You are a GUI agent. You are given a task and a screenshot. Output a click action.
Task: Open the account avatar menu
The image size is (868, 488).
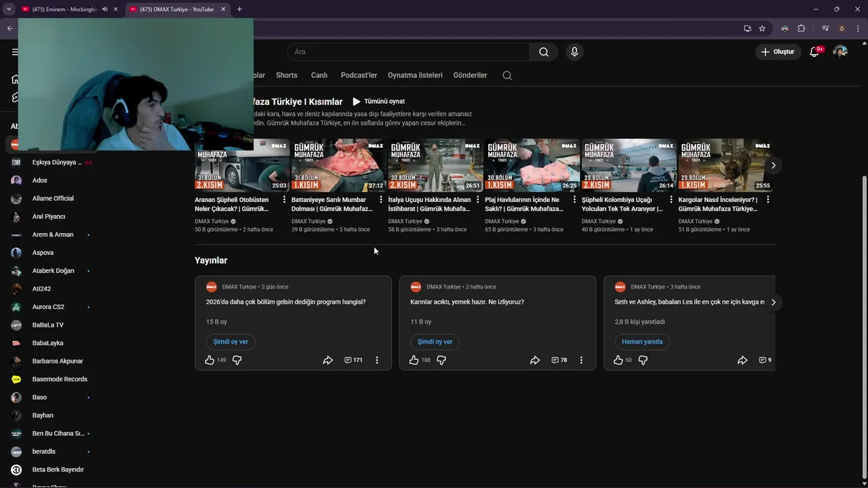pyautogui.click(x=840, y=52)
